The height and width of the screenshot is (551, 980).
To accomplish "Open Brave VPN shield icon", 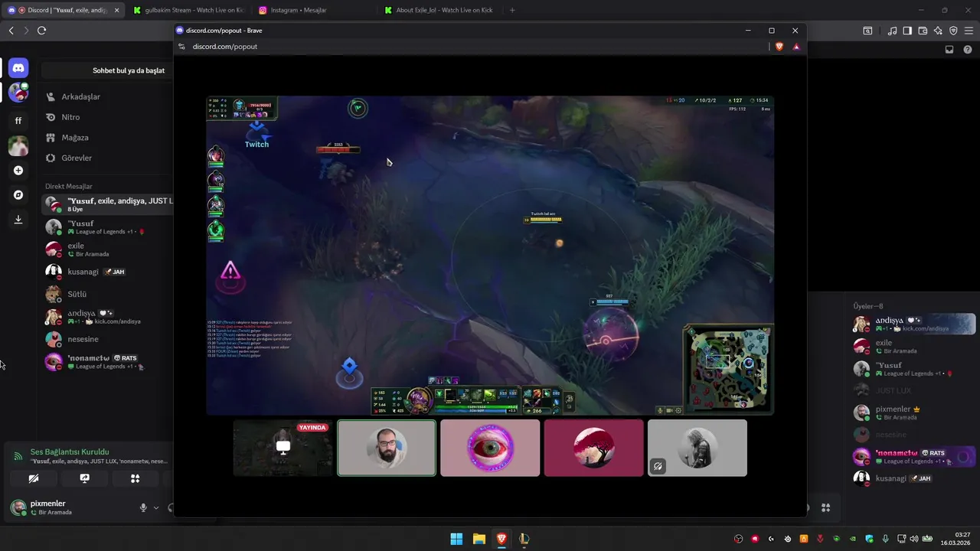I will pos(953,31).
